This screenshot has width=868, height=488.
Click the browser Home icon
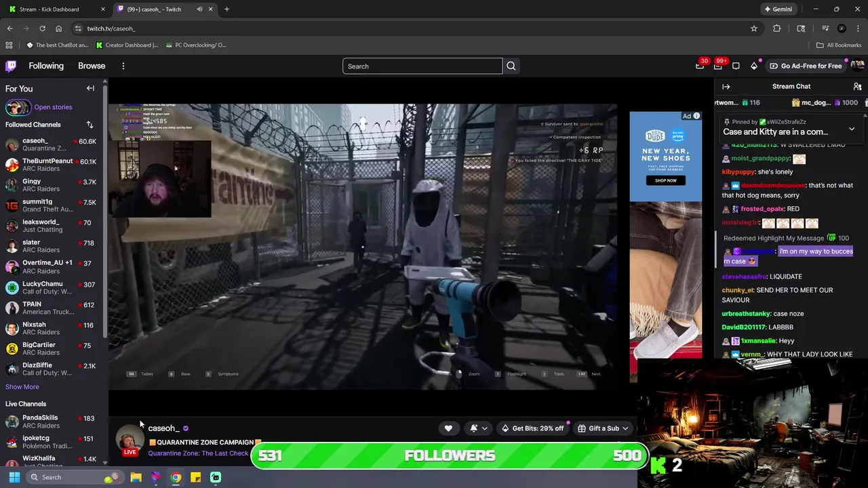58,28
